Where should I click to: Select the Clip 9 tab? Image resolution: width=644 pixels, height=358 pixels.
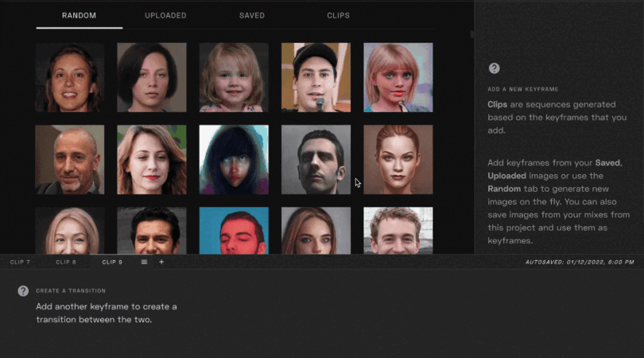(112, 262)
